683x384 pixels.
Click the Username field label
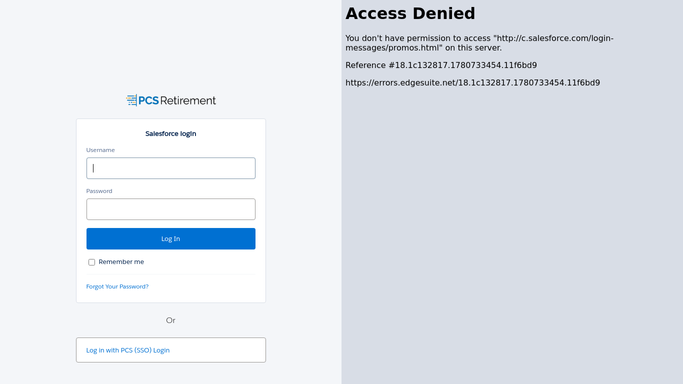click(100, 150)
